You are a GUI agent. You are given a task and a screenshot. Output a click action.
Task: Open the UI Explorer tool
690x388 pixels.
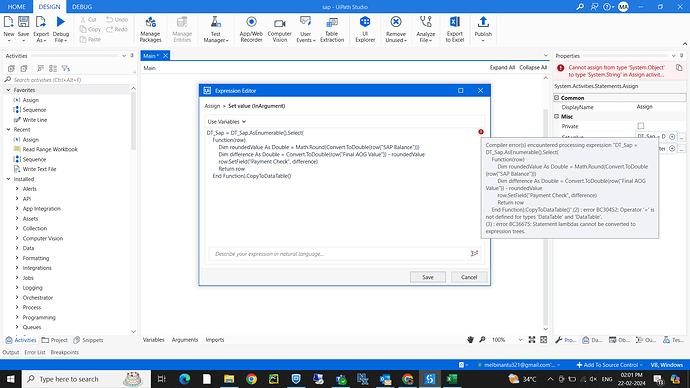(x=365, y=29)
